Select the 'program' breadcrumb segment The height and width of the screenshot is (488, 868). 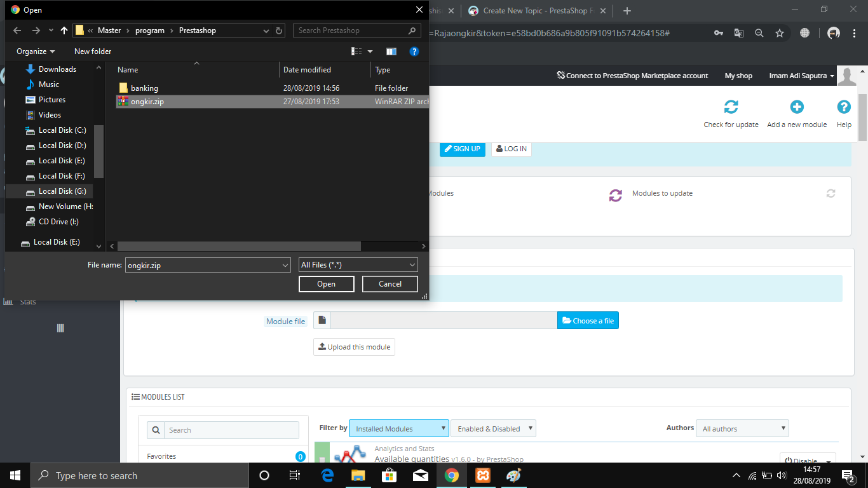click(150, 30)
